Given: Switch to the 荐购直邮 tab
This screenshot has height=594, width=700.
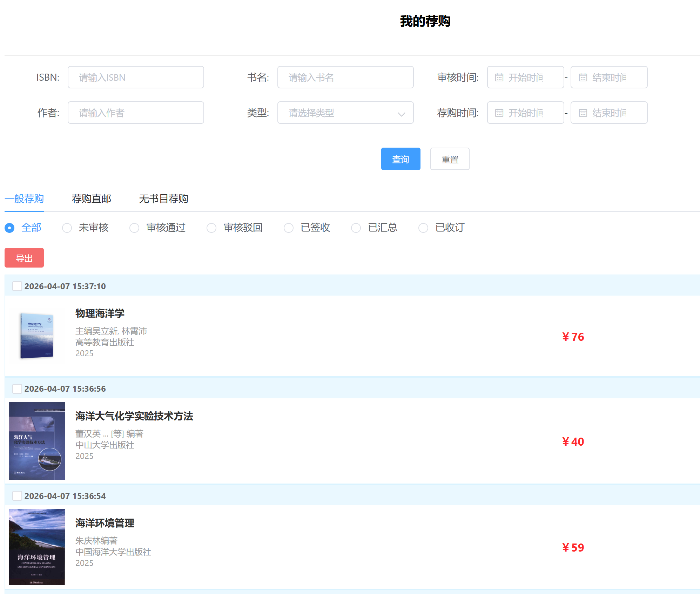Looking at the screenshot, I should point(92,199).
